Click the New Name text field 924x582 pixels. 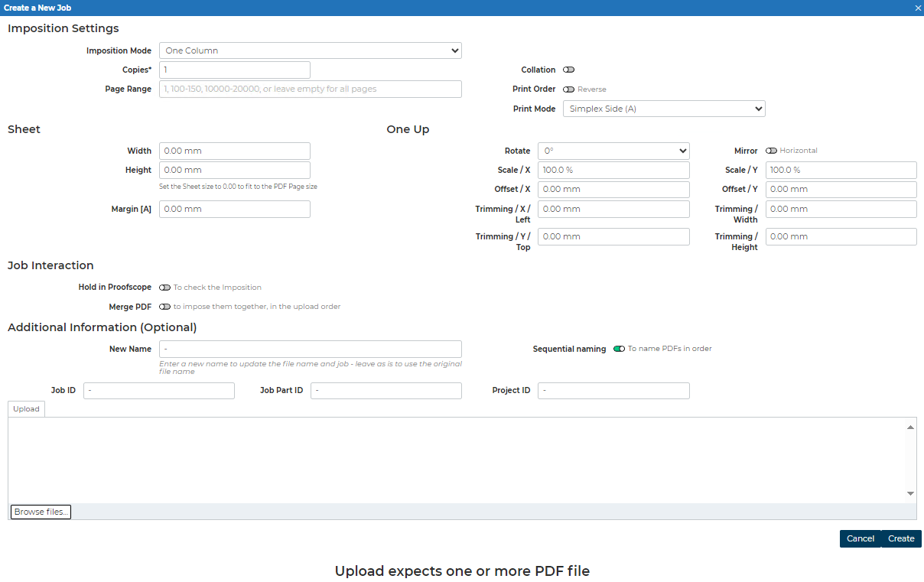(x=310, y=349)
